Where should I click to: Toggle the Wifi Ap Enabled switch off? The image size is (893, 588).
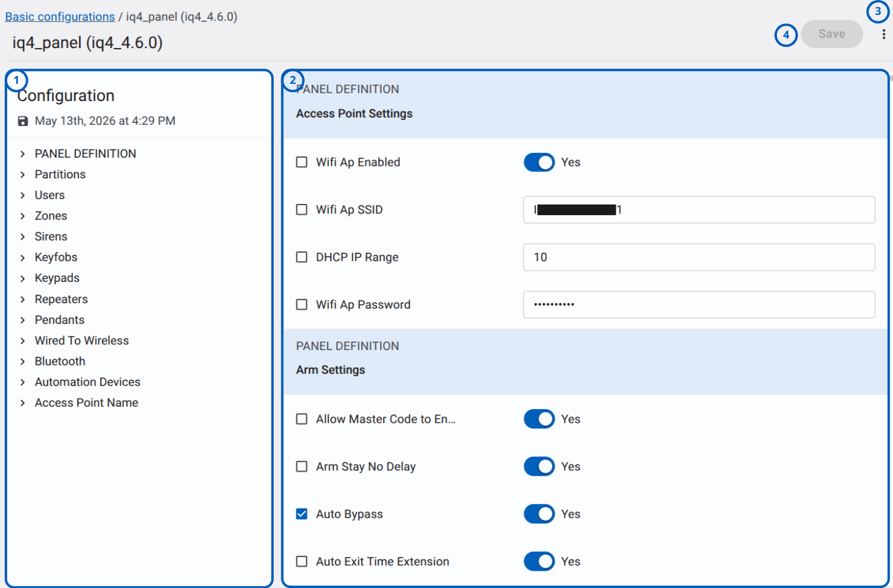coord(539,162)
